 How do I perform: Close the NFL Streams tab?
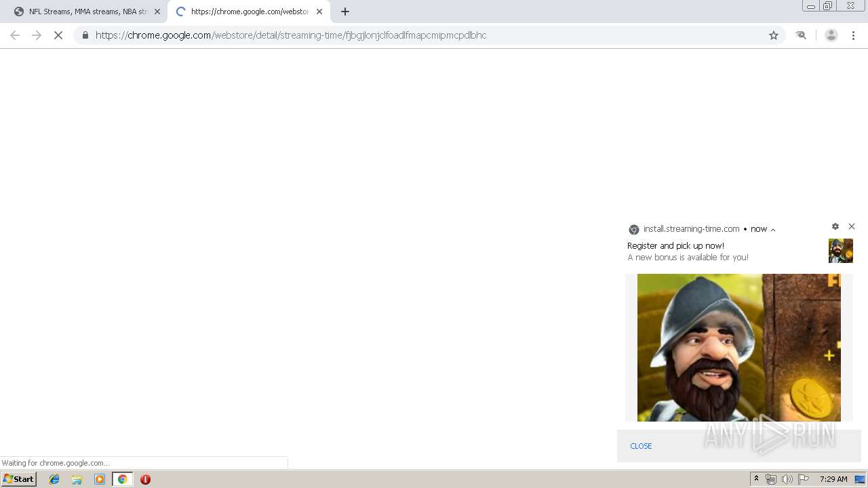tap(157, 12)
